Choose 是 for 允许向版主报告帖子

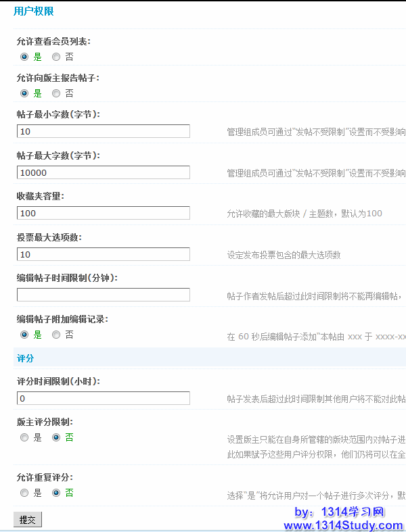[x=24, y=93]
